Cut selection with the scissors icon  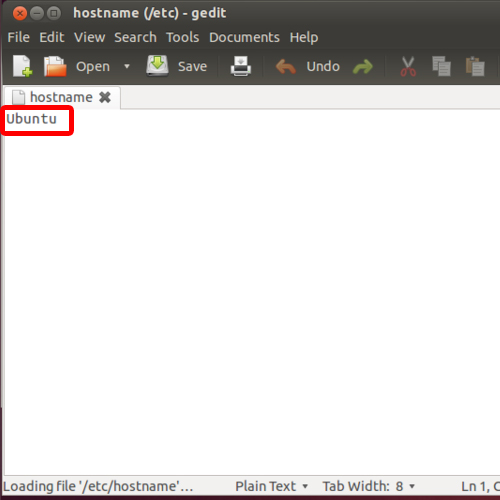pos(408,66)
